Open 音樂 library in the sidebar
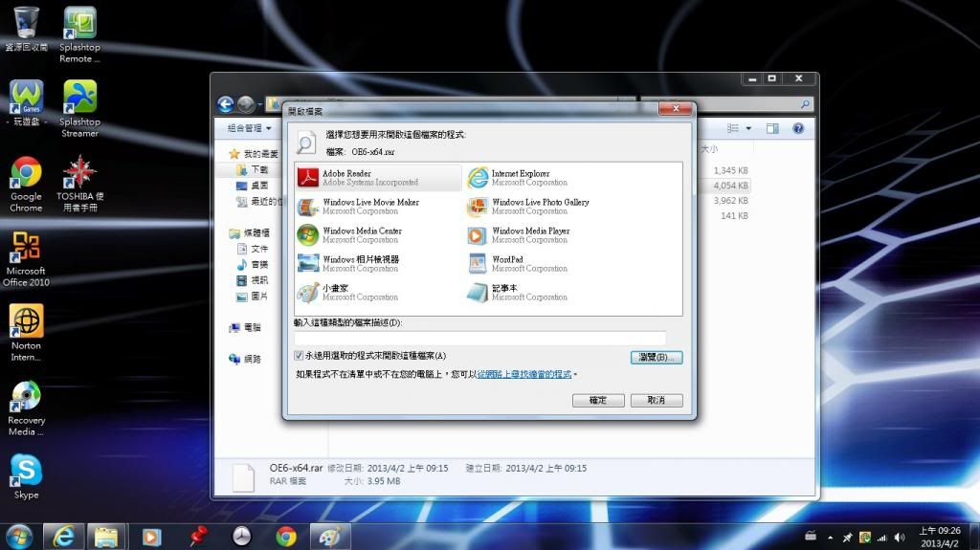980x550 pixels. [x=253, y=264]
